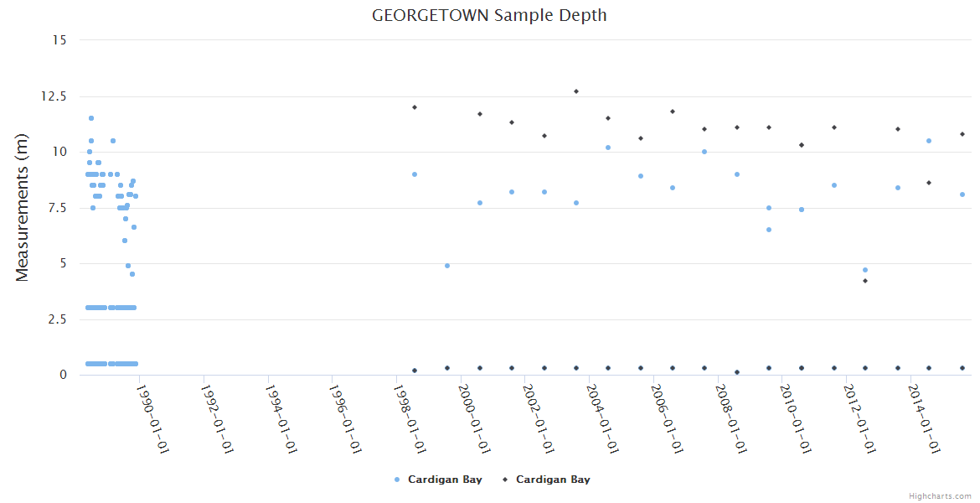Viewport: 980px width, 503px height.
Task: Click the blue dot at 9 m in 1998
Action: (x=415, y=174)
